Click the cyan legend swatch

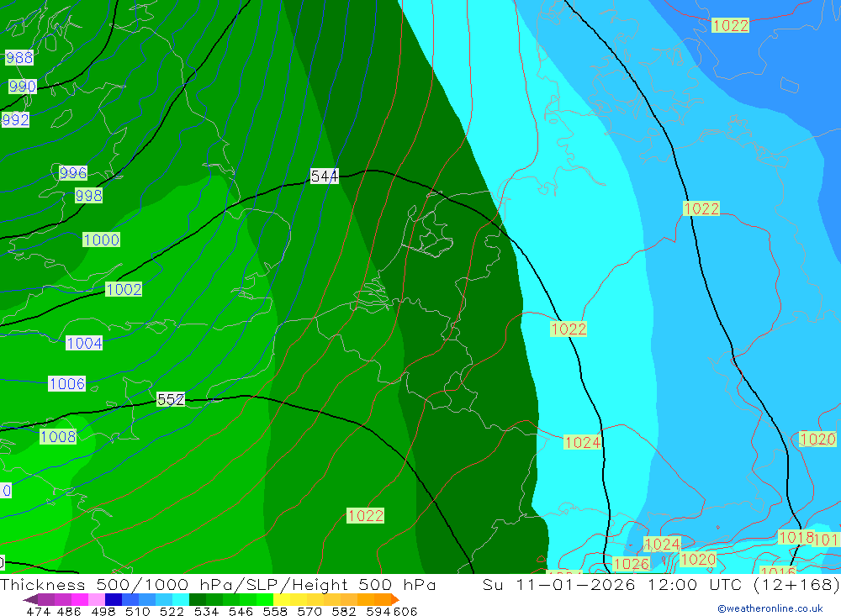(x=181, y=599)
